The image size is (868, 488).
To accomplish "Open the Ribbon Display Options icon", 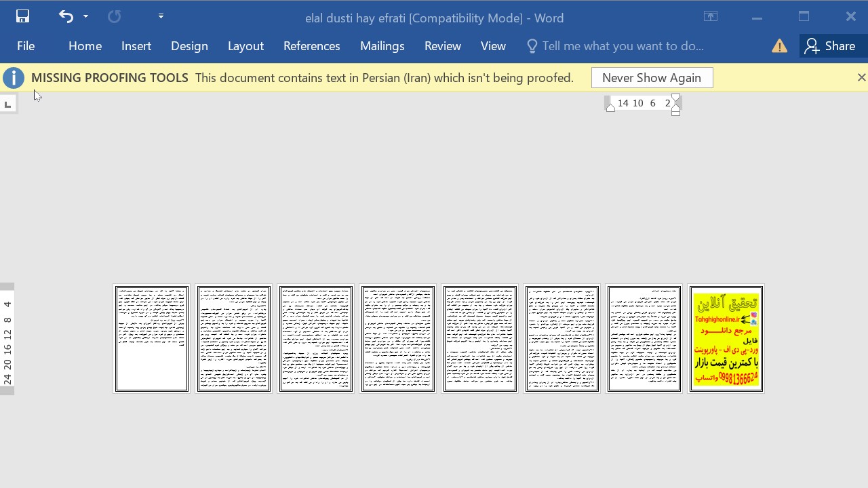I will tap(711, 17).
